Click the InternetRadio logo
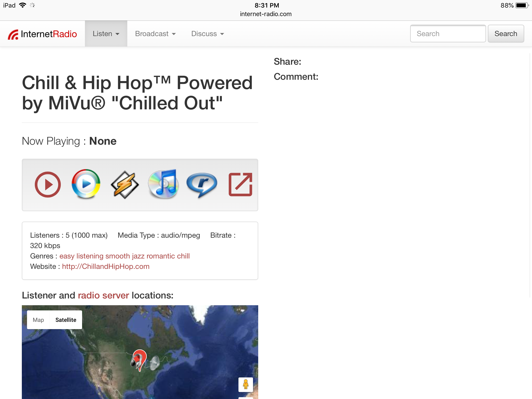 43,34
